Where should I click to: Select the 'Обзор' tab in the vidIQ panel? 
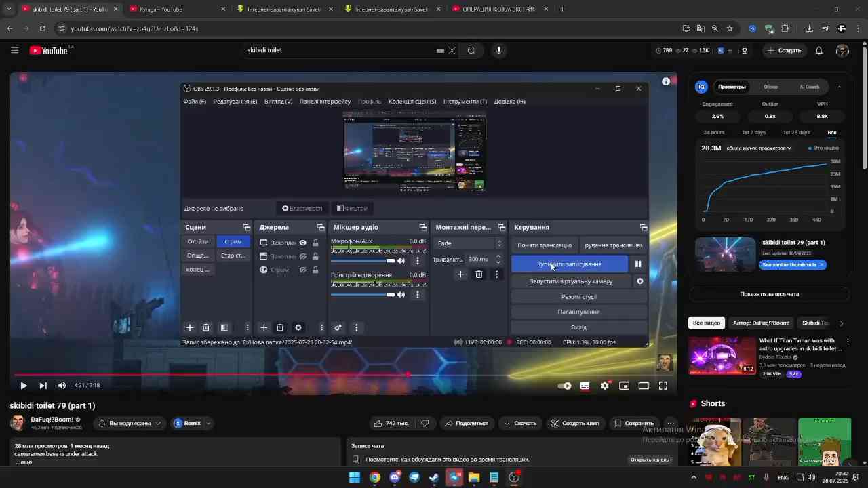point(770,87)
